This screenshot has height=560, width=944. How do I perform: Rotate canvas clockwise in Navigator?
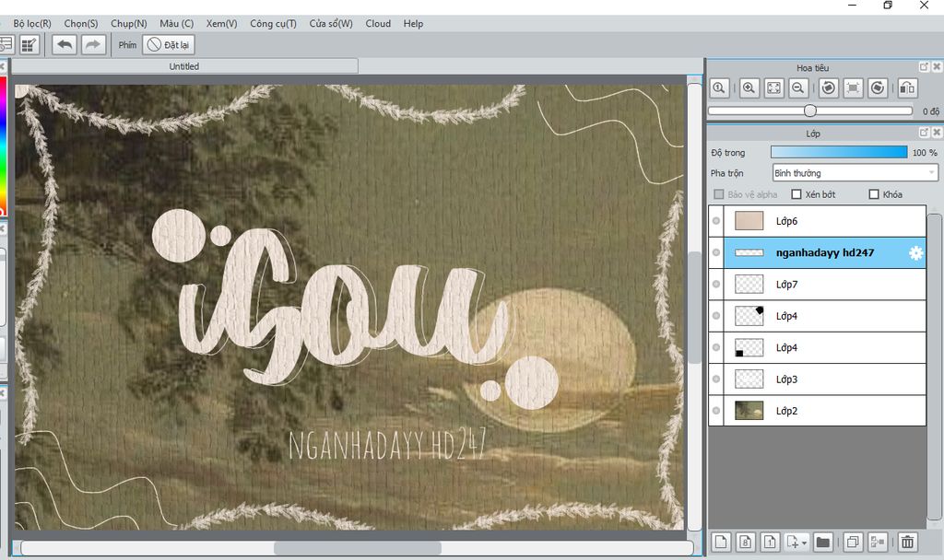pyautogui.click(x=878, y=87)
